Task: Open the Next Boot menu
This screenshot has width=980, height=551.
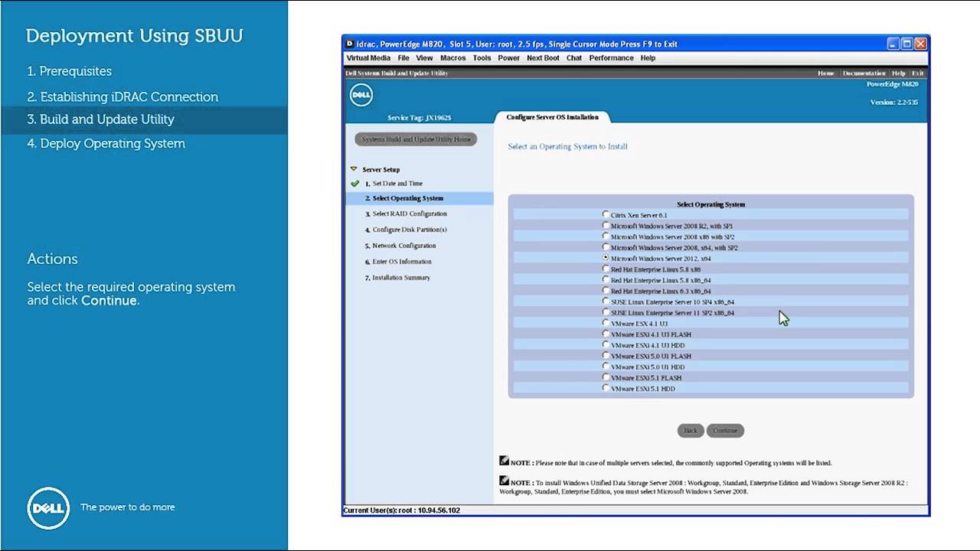Action: [543, 58]
